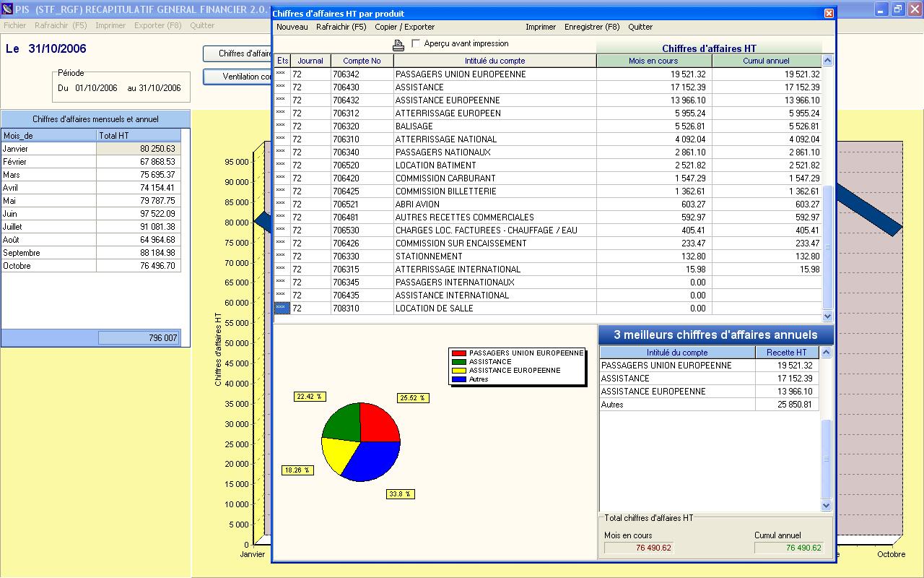The height and width of the screenshot is (578, 924).
Task: Click the app icon in main title bar
Action: tap(7, 9)
